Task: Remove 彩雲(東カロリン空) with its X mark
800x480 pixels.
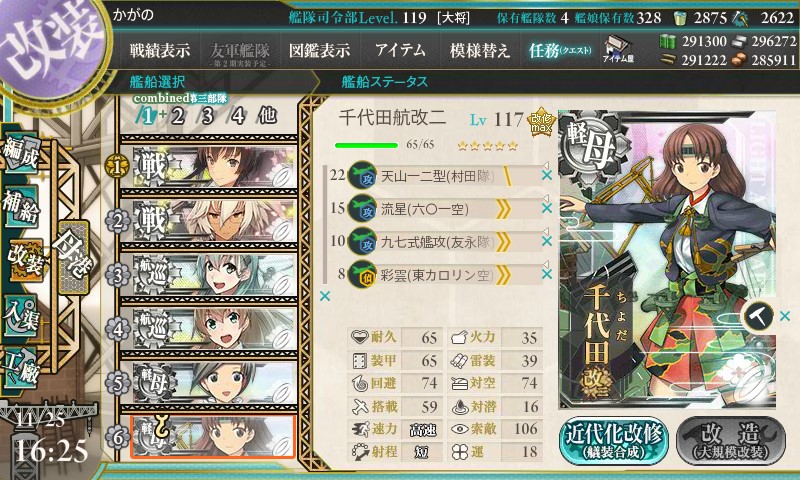Action: pyautogui.click(x=547, y=274)
